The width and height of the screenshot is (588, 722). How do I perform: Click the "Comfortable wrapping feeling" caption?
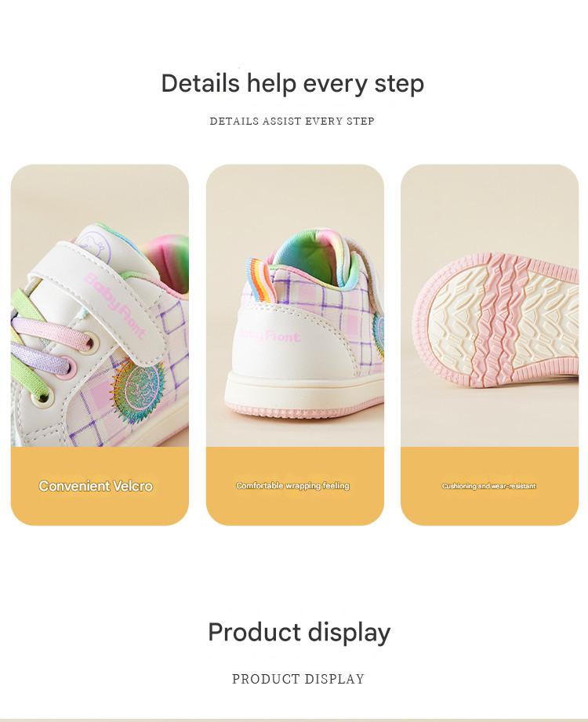pos(293,485)
